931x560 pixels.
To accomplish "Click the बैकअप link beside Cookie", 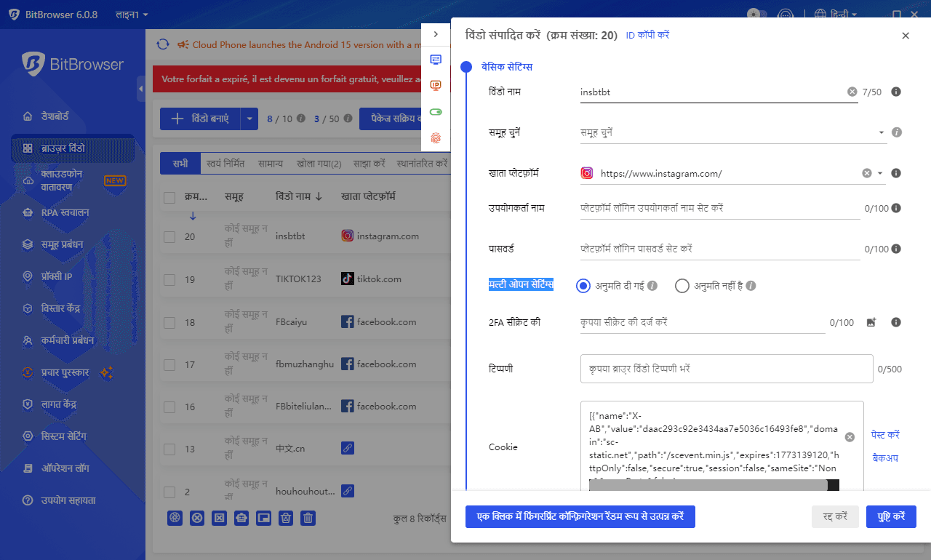I will (x=885, y=458).
